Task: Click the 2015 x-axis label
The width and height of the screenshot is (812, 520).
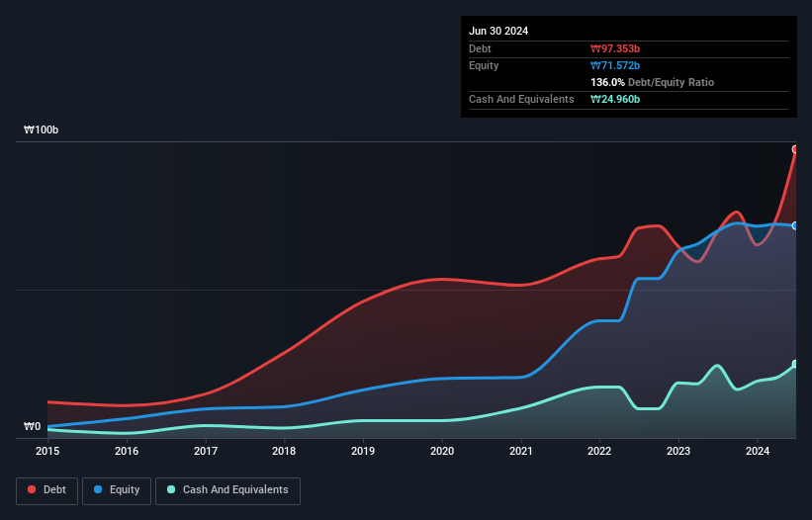Action: [x=47, y=451]
